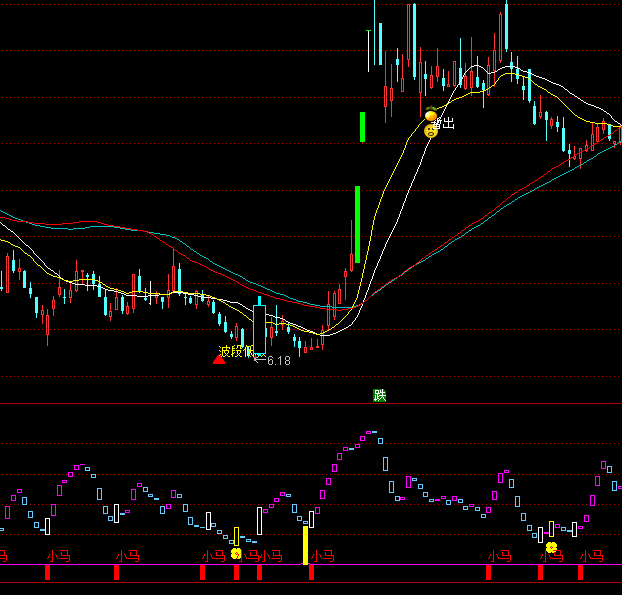Click the leftmost red bar at the bottom

(47, 572)
